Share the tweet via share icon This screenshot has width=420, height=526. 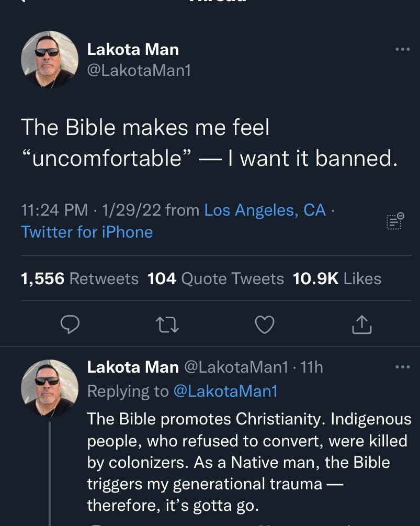(362, 326)
